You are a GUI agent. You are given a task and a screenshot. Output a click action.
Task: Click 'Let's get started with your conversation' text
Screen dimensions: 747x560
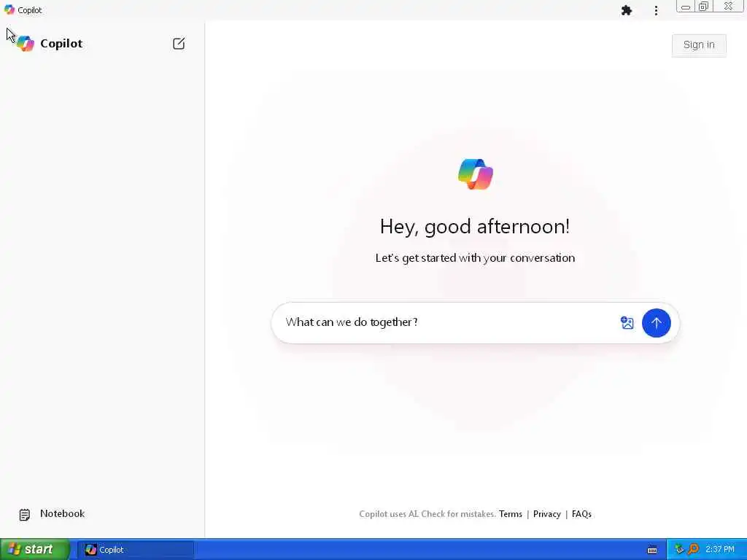(x=475, y=258)
